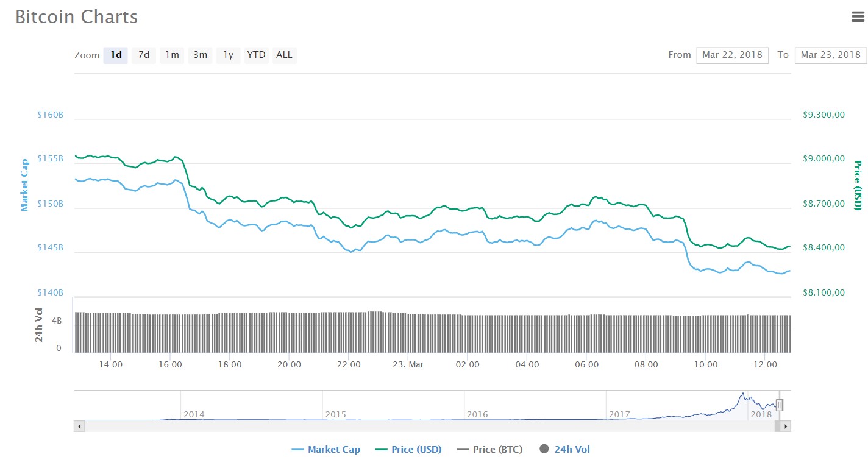The height and width of the screenshot is (457, 868).
Task: Click the vertical Price (USD) axis title
Action: (x=858, y=185)
